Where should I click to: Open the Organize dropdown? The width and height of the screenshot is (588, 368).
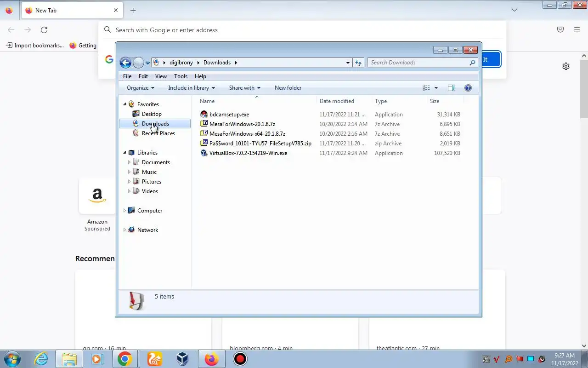141,88
